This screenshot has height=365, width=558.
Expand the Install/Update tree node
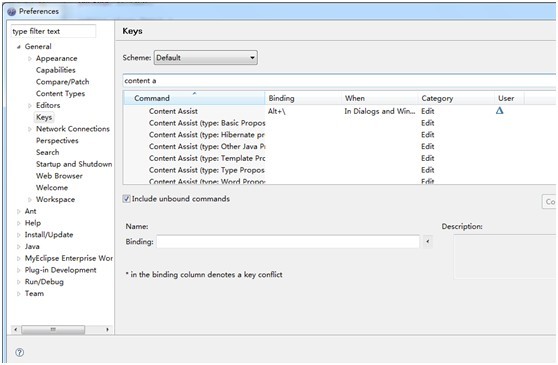coord(19,235)
